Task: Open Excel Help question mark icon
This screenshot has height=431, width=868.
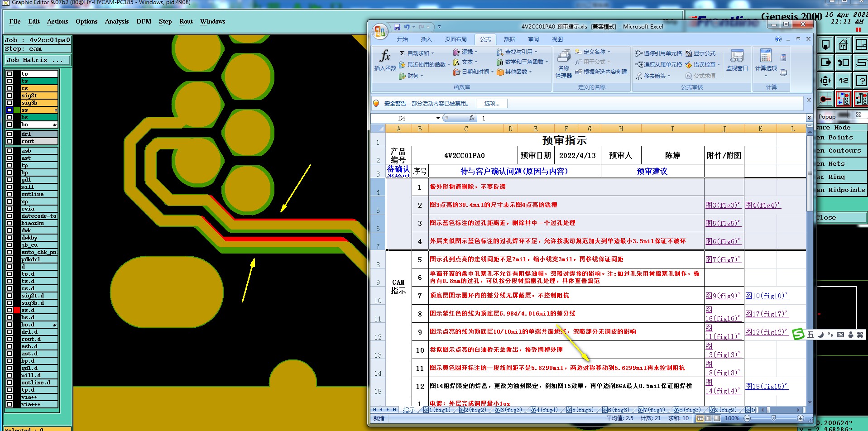Action: click(x=778, y=39)
